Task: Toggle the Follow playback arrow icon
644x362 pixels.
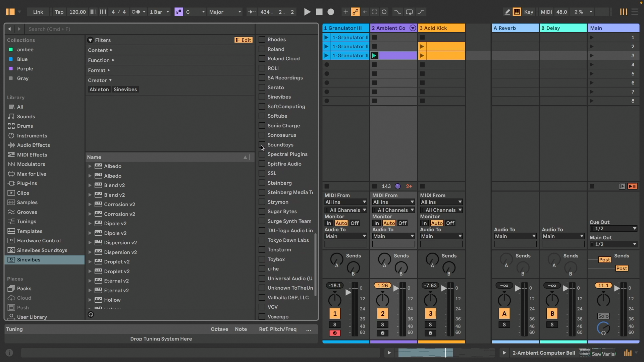Action: pyautogui.click(x=252, y=12)
